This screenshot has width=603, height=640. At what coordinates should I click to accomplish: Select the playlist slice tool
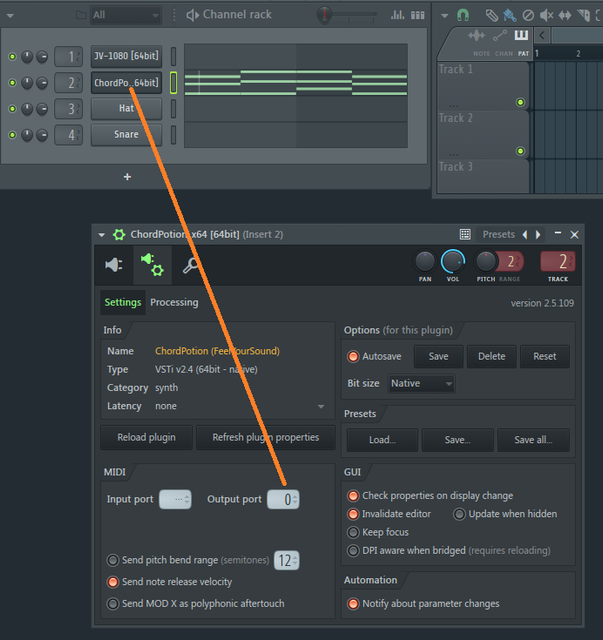[x=584, y=16]
